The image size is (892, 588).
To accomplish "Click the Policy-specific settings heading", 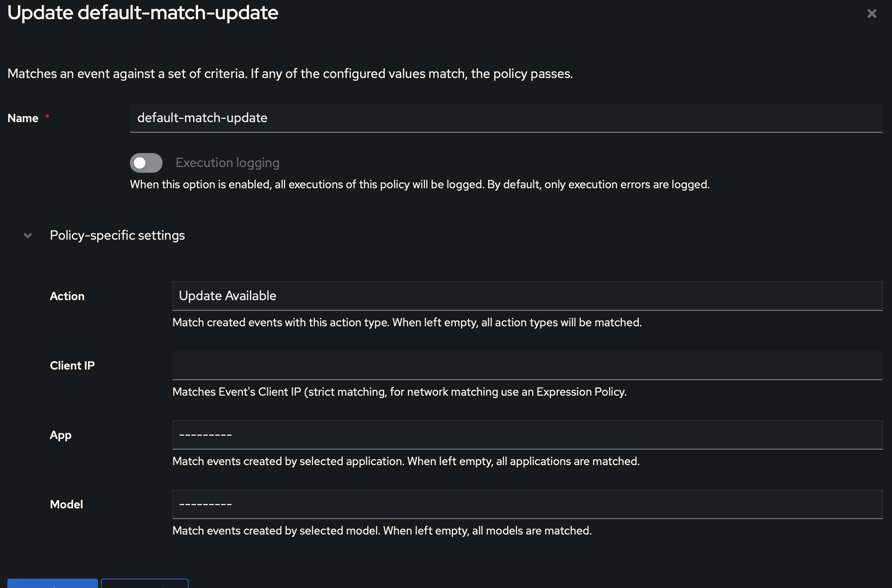I will click(x=117, y=236).
